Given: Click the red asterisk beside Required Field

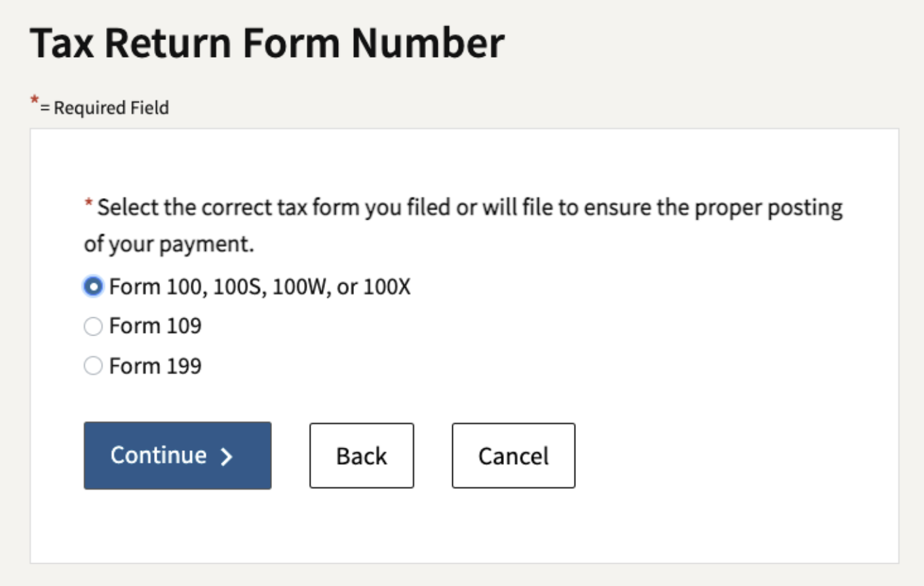Looking at the screenshot, I should [x=34, y=100].
